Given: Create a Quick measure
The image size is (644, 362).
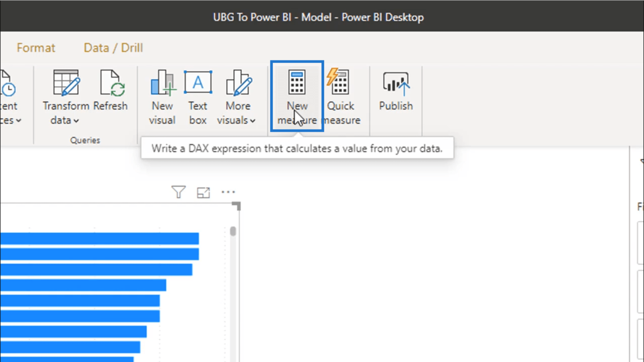Looking at the screenshot, I should pos(341,97).
